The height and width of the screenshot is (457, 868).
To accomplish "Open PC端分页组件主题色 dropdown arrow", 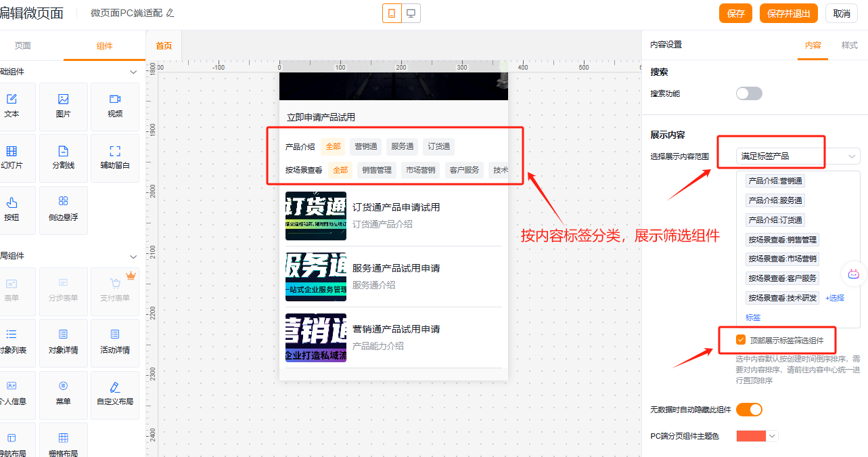I will tap(773, 437).
